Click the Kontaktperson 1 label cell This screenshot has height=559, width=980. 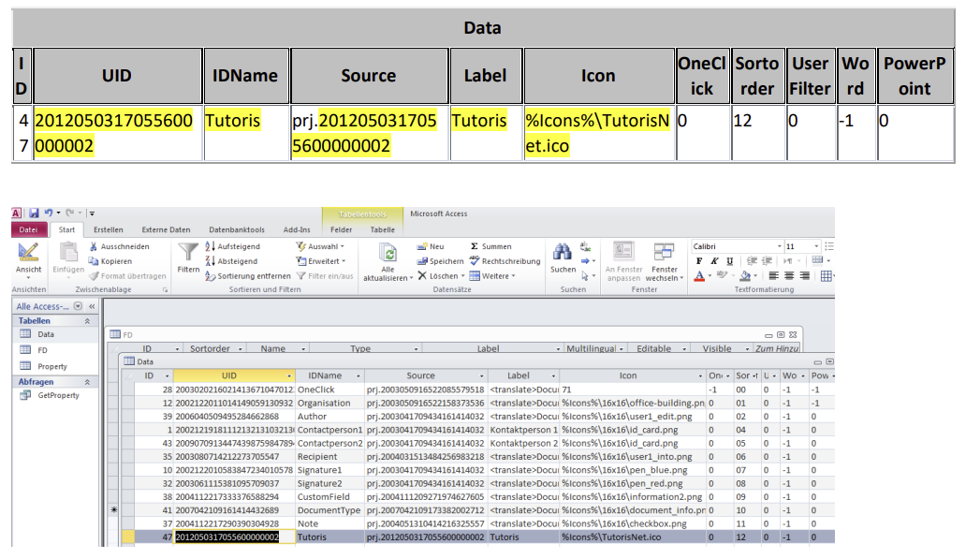tap(524, 430)
